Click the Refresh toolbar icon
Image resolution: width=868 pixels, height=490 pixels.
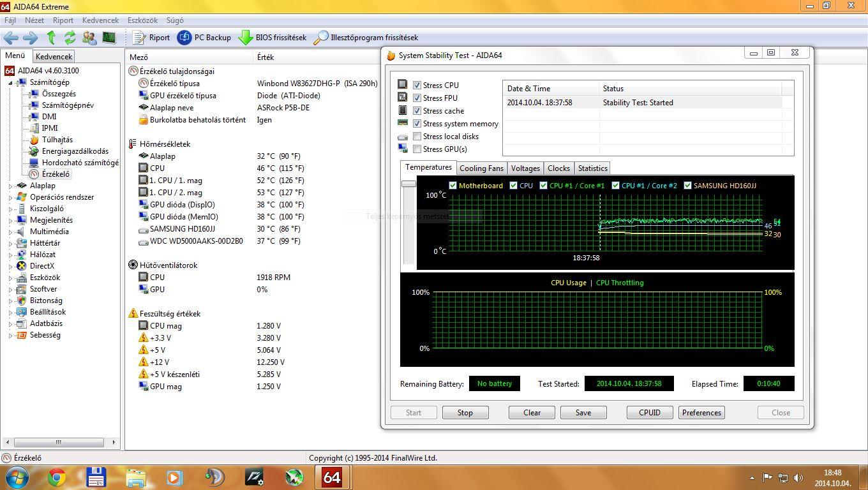pyautogui.click(x=70, y=38)
